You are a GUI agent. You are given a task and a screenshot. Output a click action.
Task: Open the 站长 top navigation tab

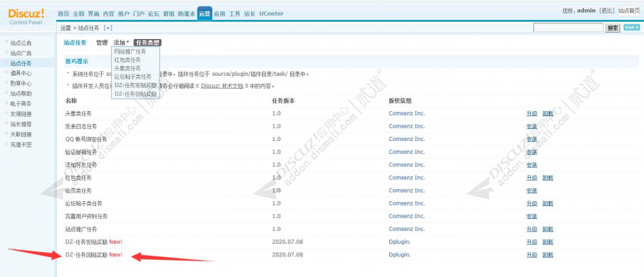pos(250,13)
